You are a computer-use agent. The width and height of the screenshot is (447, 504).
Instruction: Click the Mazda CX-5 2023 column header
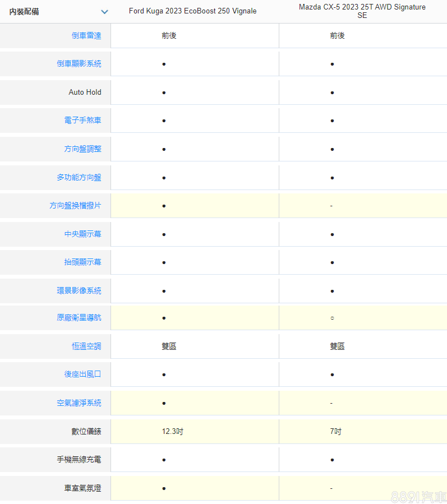(362, 11)
